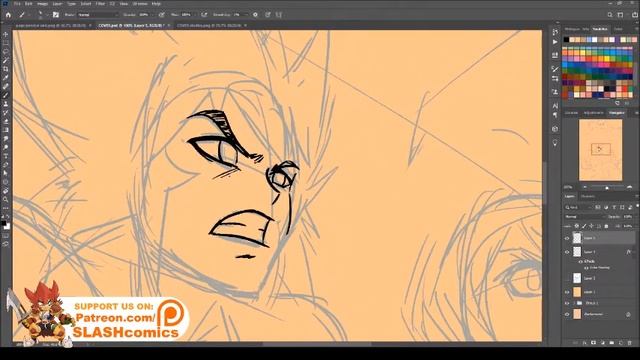
Task: Pick the black swatch
Action: coord(566,40)
